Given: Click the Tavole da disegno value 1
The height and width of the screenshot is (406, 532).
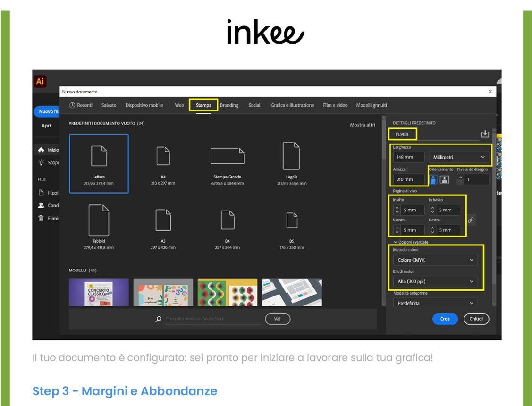Looking at the screenshot, I should pyautogui.click(x=477, y=179).
